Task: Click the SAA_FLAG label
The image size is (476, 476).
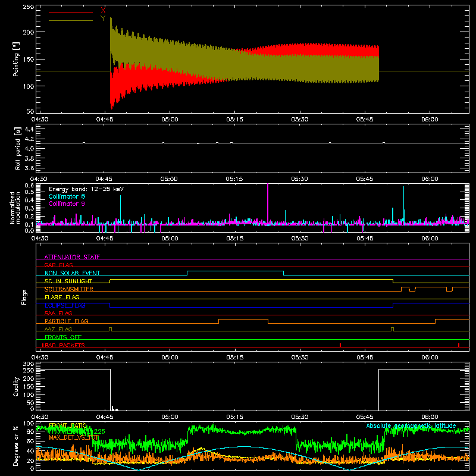Action: 58,313
